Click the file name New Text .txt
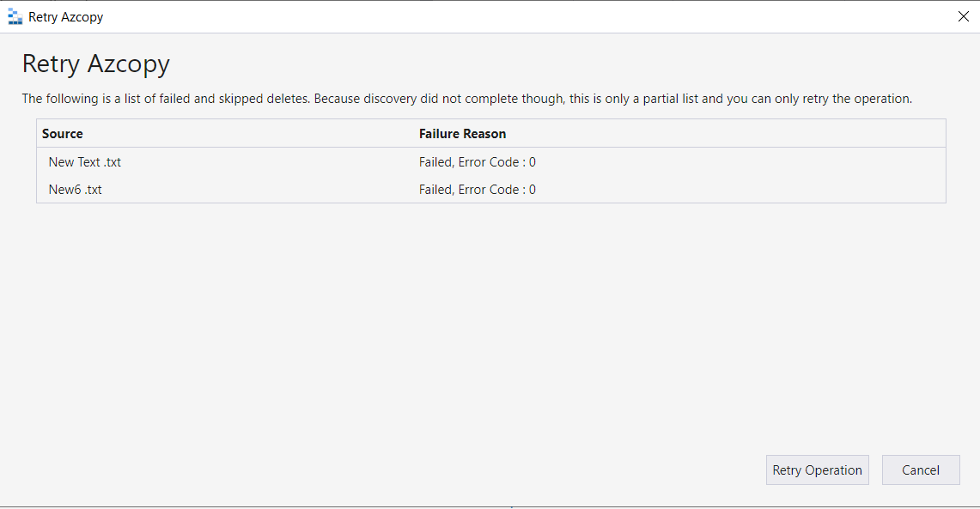Viewport: 980px width, 509px height. point(84,161)
